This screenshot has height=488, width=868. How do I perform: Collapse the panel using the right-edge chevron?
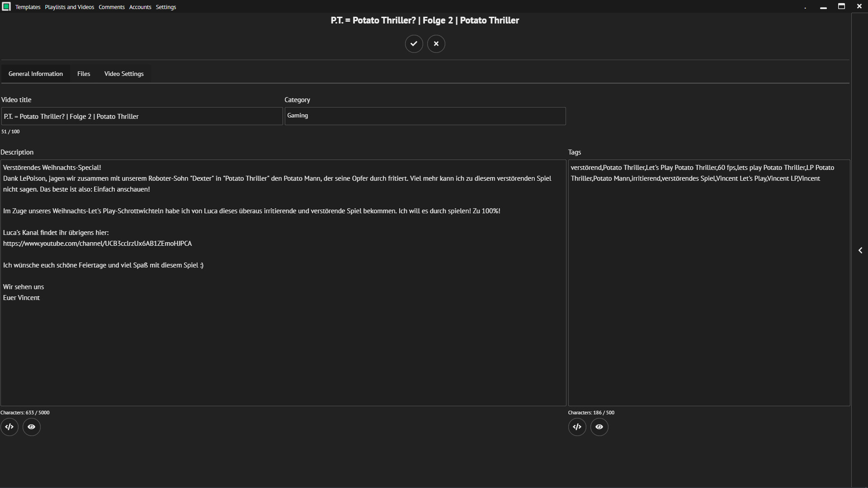[x=860, y=250]
